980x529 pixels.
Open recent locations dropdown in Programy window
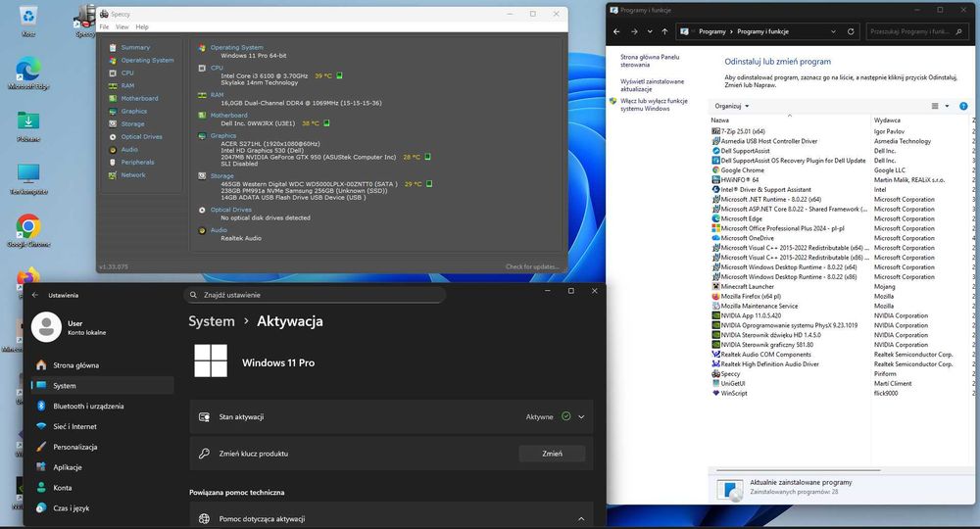click(650, 31)
